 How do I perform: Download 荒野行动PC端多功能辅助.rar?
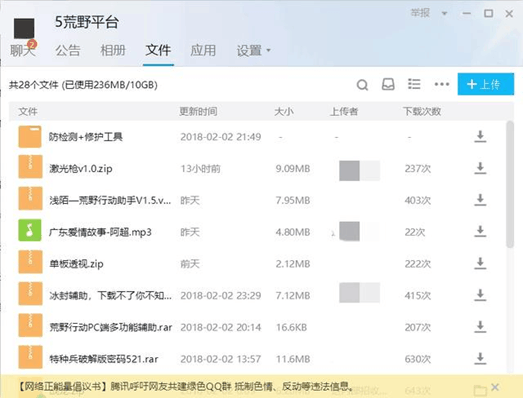coord(480,327)
